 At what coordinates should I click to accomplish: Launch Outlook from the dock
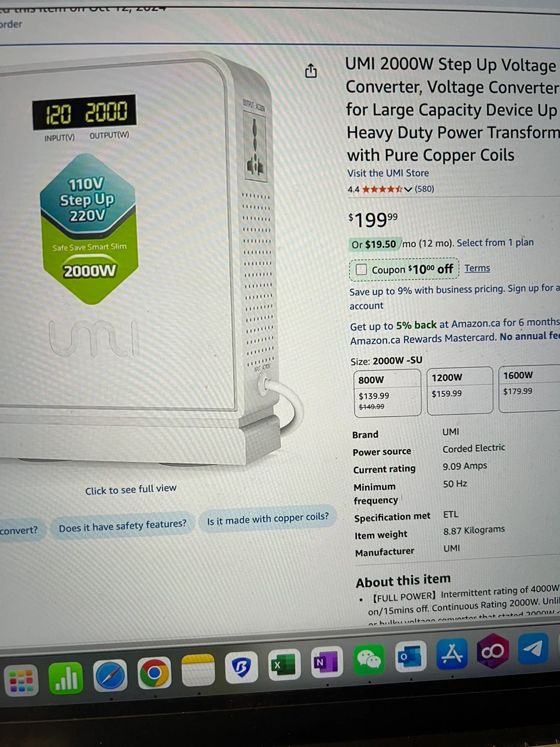pos(411,656)
